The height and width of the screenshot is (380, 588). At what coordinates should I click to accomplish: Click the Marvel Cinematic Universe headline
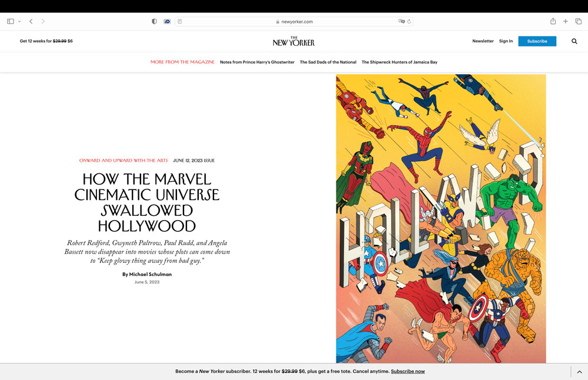[x=146, y=202]
